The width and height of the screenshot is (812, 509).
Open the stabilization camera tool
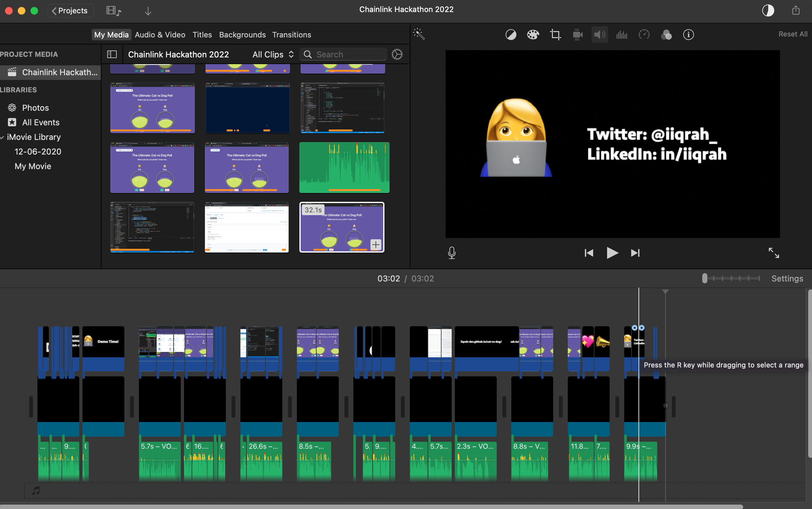coord(578,35)
